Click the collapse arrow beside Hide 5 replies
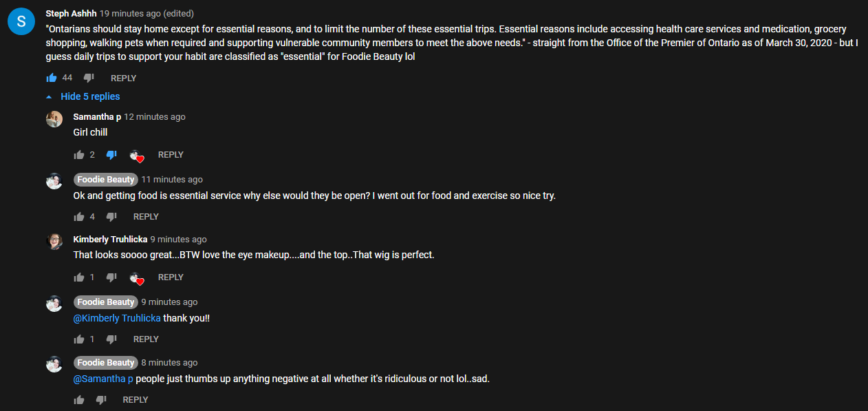868x411 pixels. click(49, 97)
